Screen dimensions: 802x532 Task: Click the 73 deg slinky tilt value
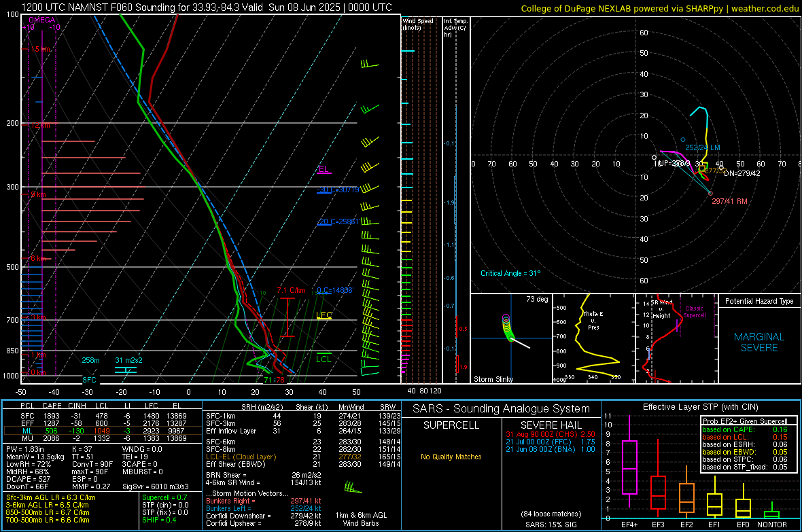coord(537,299)
